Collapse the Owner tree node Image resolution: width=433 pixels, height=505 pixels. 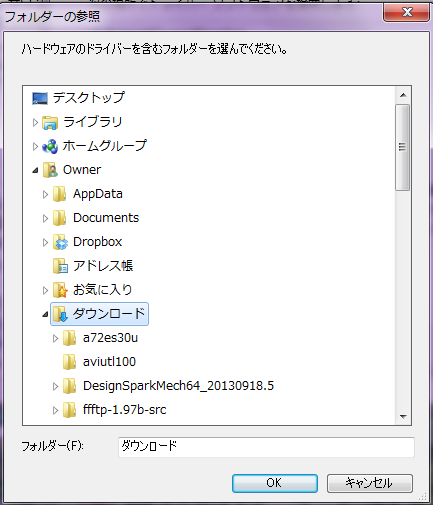click(35, 170)
